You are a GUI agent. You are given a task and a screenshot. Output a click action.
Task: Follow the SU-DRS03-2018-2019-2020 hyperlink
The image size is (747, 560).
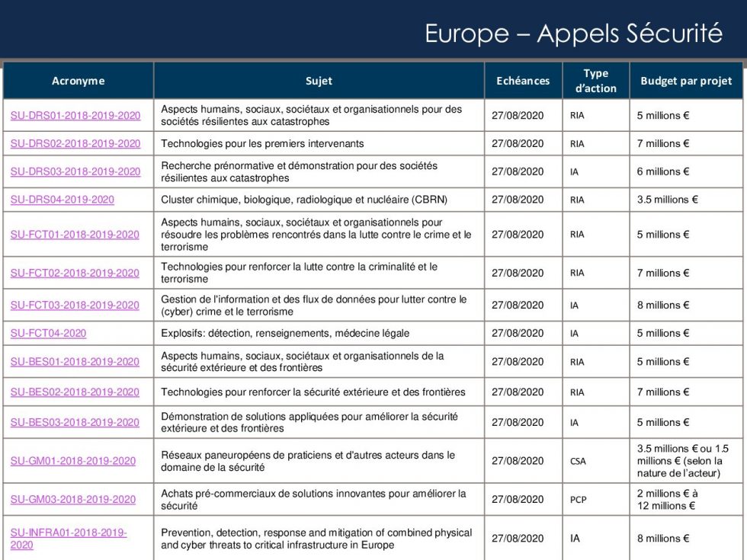[x=75, y=172]
